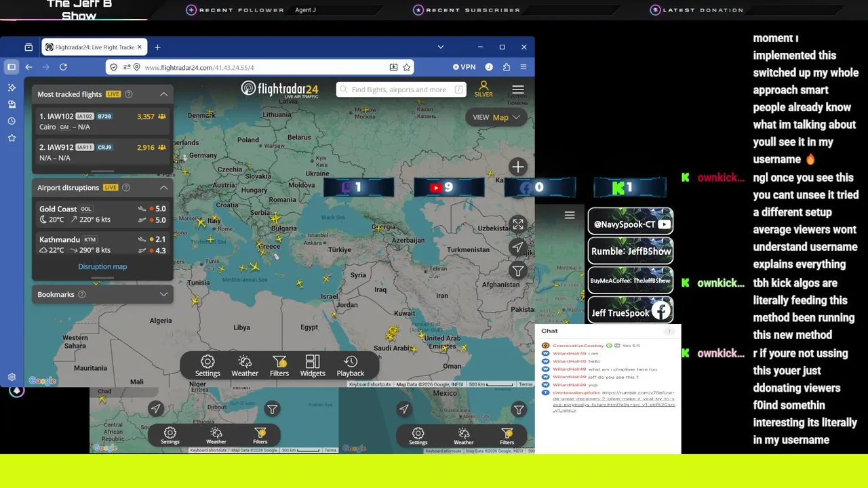Open the profile J avatar
This screenshot has height=488, width=868.
click(x=488, y=67)
